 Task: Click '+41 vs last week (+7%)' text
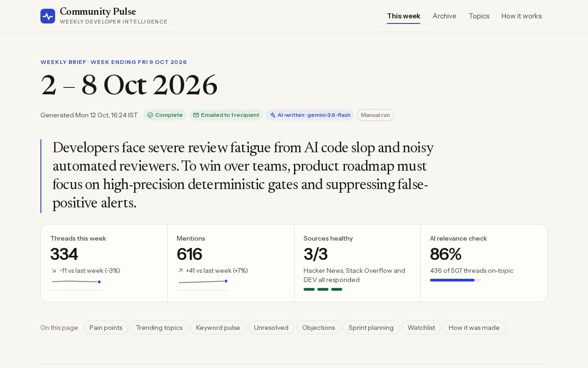[x=217, y=270]
